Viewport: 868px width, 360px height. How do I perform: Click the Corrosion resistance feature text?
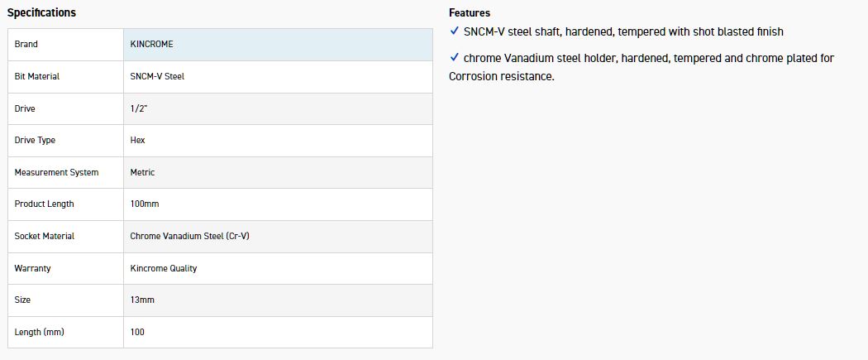tap(502, 76)
